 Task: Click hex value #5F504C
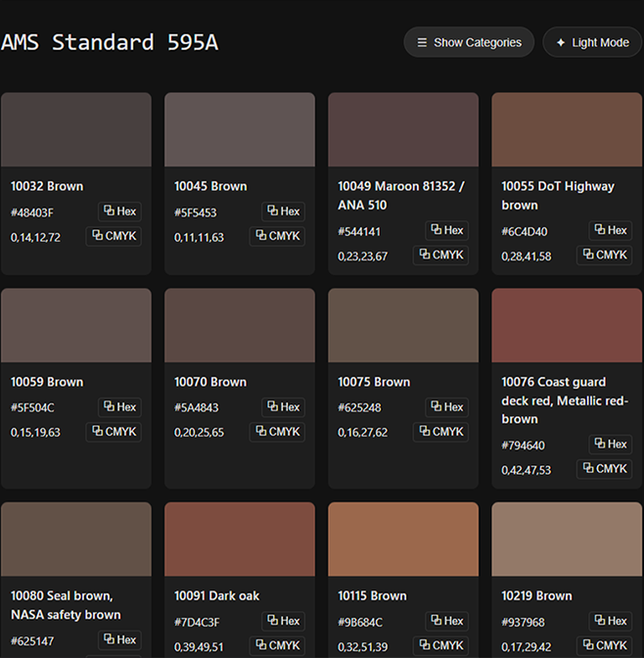pyautogui.click(x=32, y=408)
